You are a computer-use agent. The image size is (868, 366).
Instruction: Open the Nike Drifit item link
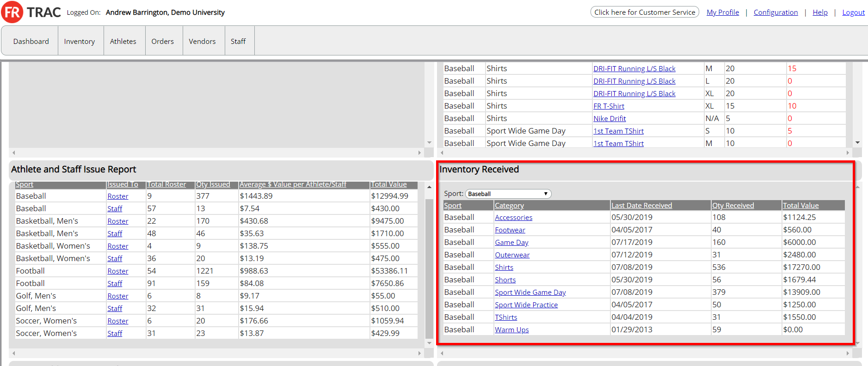609,119
